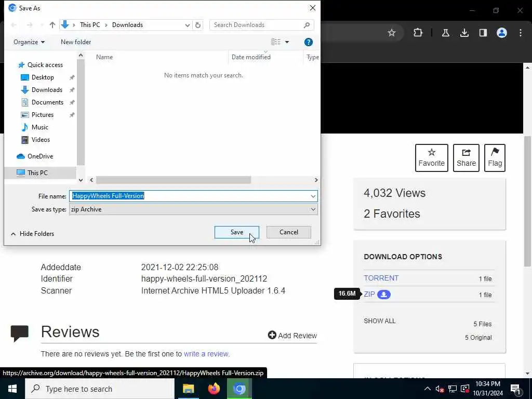Image resolution: width=532 pixels, height=399 pixels.
Task: Expand the File name history dropdown
Action: pos(313,196)
